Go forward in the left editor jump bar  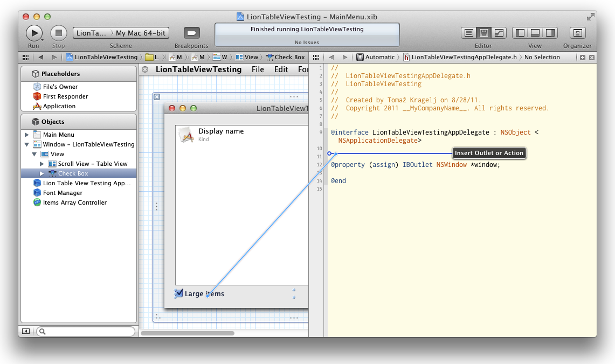54,57
